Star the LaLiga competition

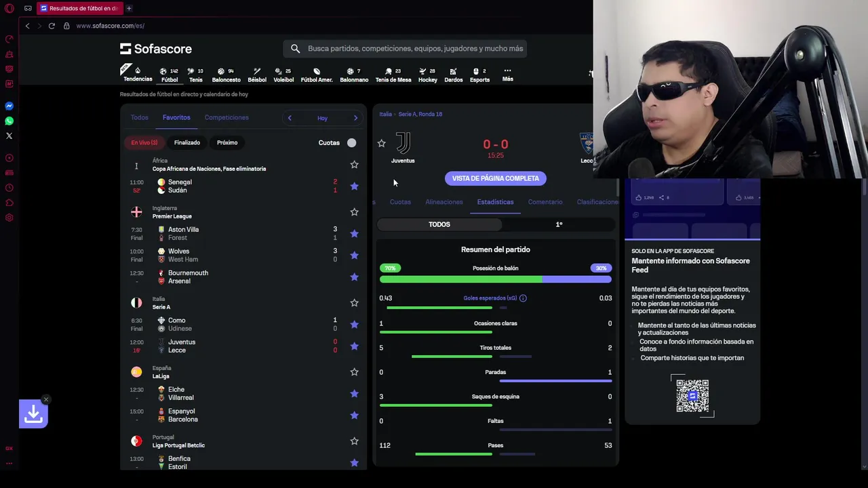coord(354,371)
